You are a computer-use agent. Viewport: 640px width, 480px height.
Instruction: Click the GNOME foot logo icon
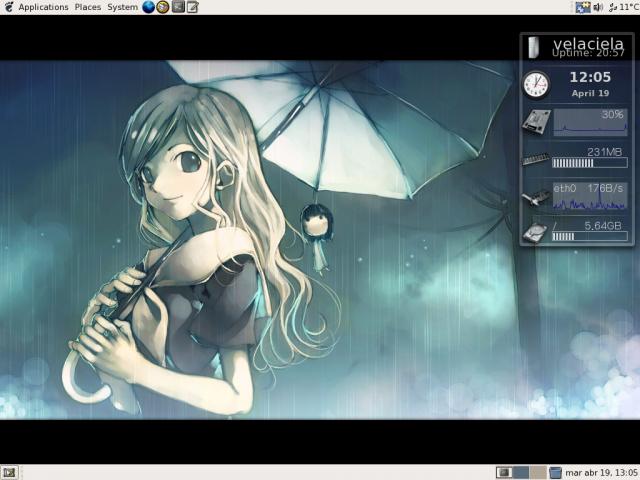pos(9,7)
